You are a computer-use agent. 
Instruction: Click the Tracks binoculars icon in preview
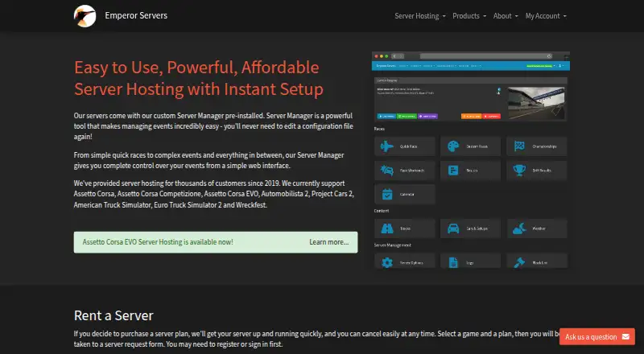coord(387,228)
